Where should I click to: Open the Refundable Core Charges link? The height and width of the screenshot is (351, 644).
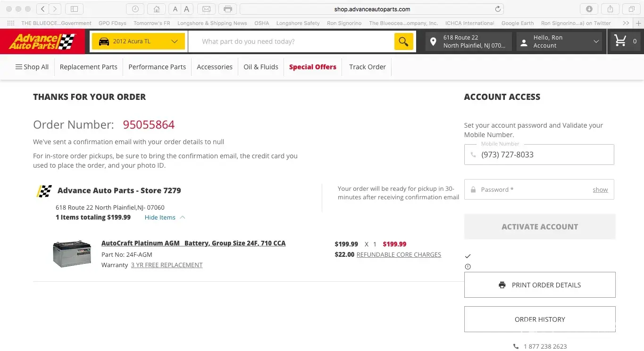click(399, 255)
